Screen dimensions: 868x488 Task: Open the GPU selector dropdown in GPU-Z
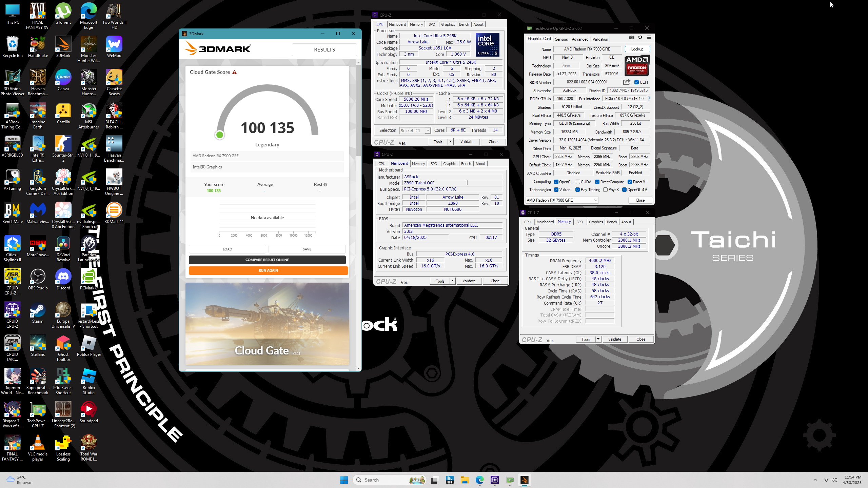tap(562, 200)
